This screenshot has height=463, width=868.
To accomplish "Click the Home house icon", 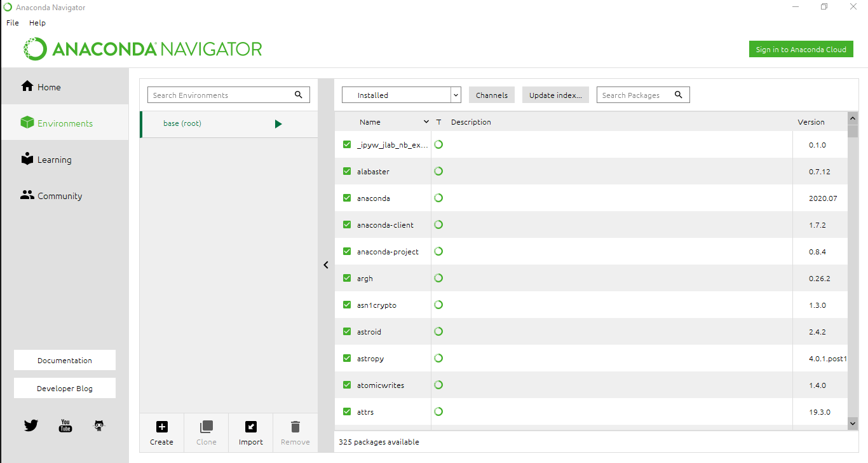I will pyautogui.click(x=27, y=86).
